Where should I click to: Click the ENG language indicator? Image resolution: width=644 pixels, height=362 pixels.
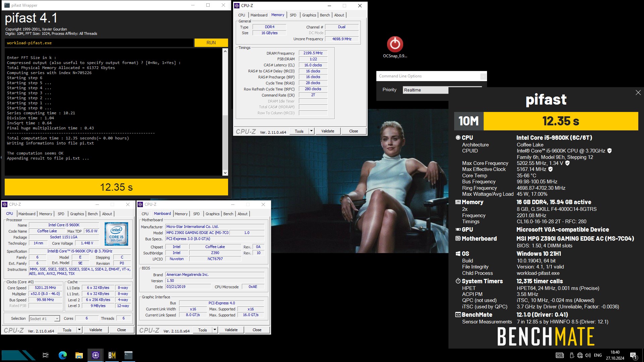click(x=598, y=355)
